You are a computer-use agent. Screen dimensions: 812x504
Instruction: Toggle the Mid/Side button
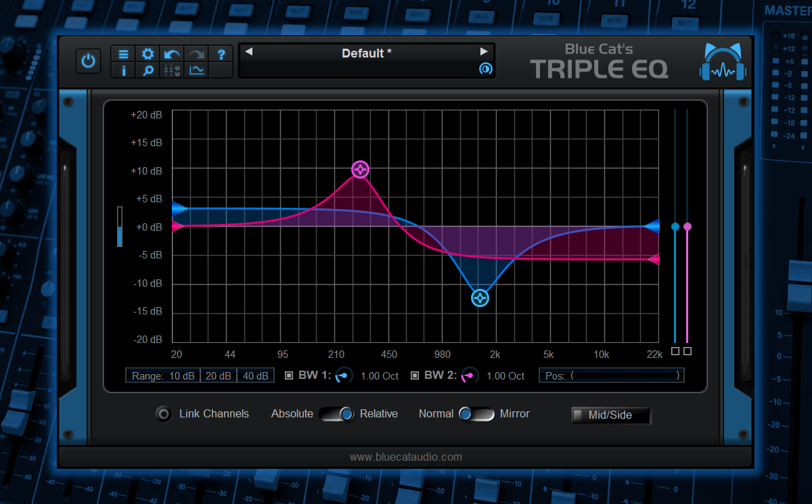611,415
